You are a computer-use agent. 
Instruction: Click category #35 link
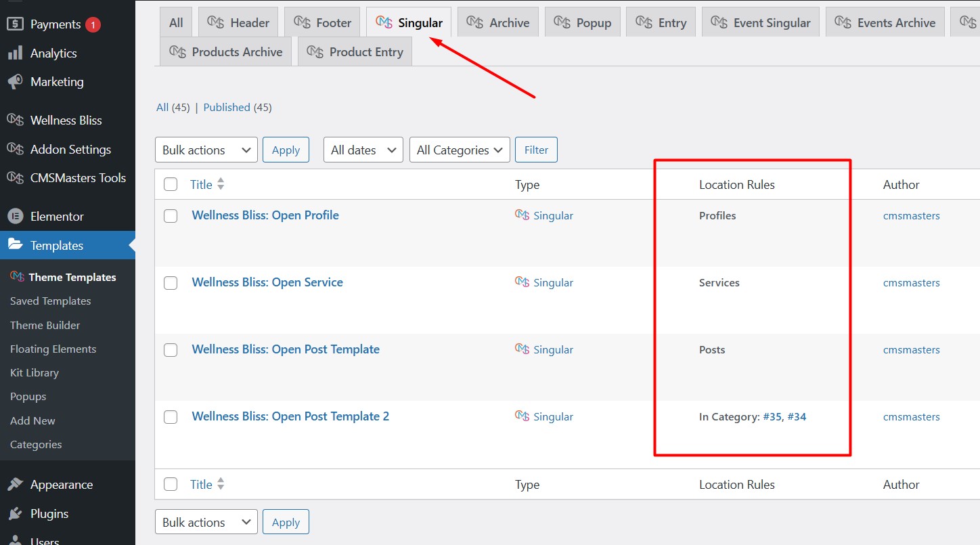(772, 417)
